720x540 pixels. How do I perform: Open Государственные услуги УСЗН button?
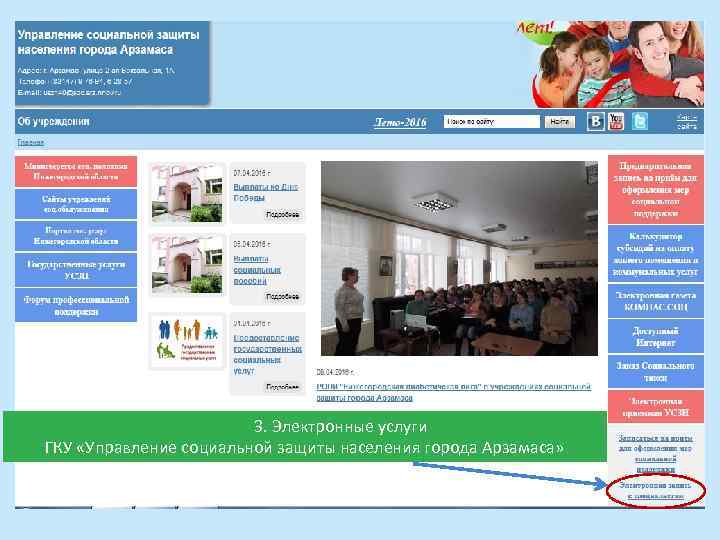[x=76, y=270]
